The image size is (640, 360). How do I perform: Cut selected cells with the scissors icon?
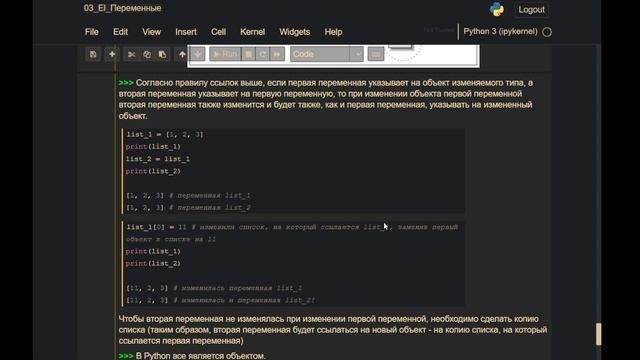tap(131, 54)
